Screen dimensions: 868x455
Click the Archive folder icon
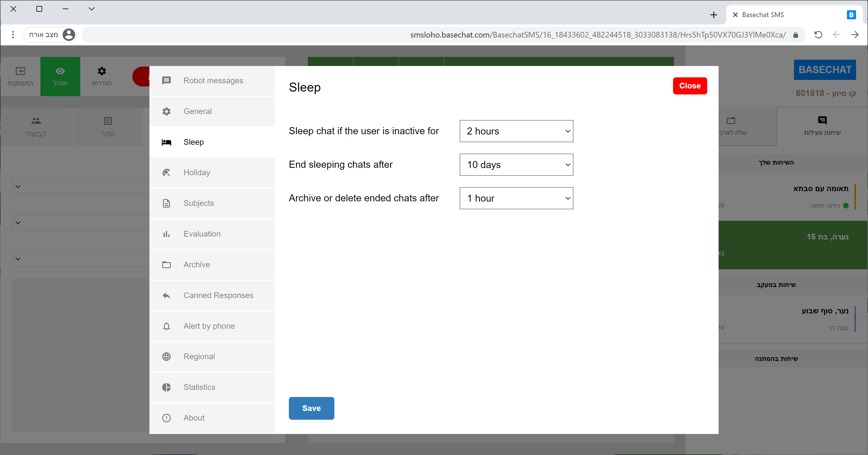tap(166, 265)
